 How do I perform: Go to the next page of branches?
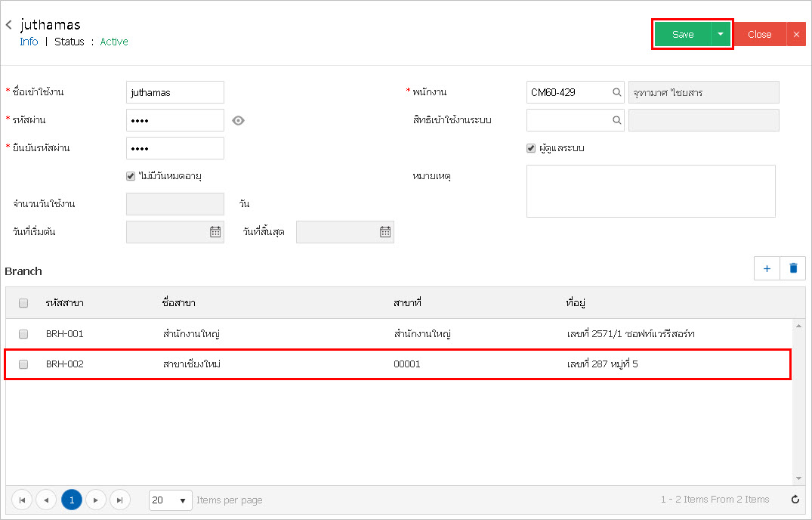[96, 500]
